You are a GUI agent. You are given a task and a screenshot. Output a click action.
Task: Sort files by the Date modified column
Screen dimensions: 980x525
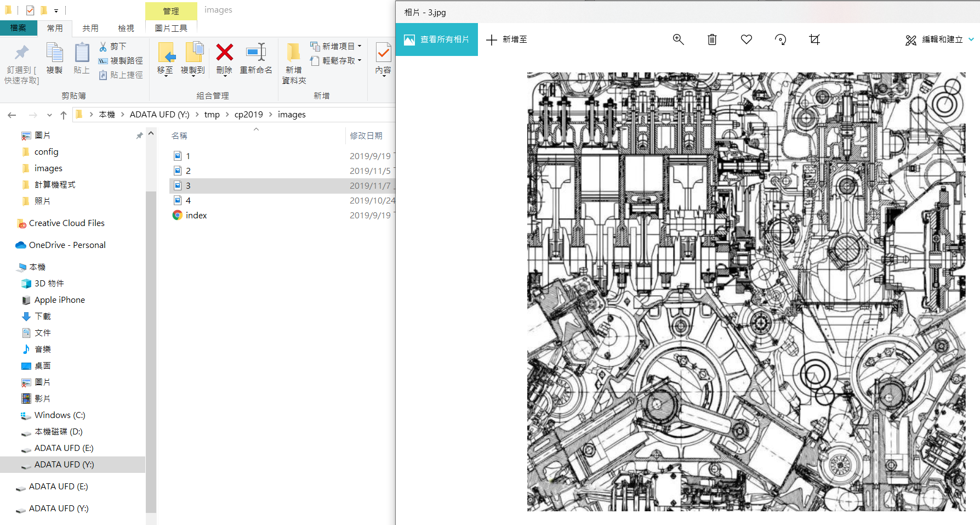[x=366, y=136]
